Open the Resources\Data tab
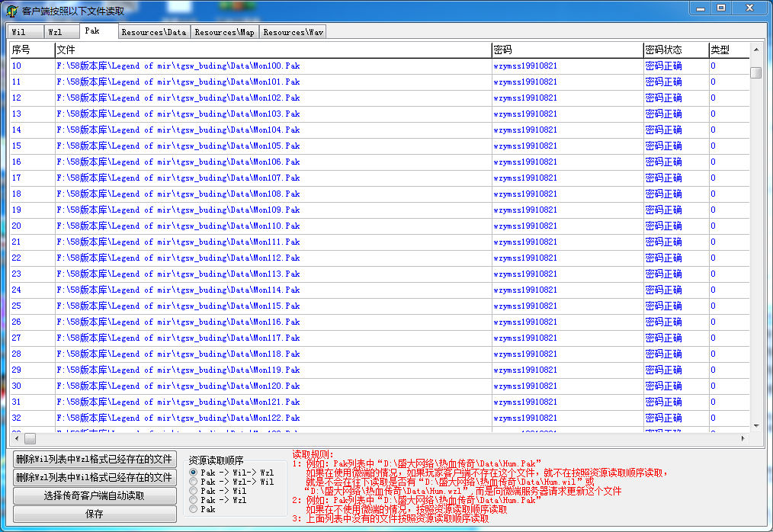The width and height of the screenshot is (773, 532). pyautogui.click(x=154, y=32)
